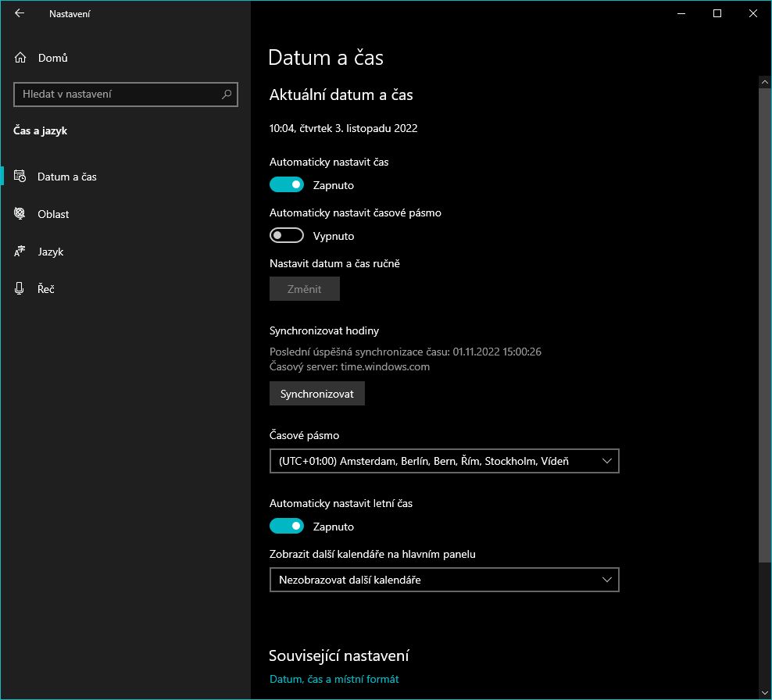Click the Oblast globe icon
The width and height of the screenshot is (772, 700).
20,214
